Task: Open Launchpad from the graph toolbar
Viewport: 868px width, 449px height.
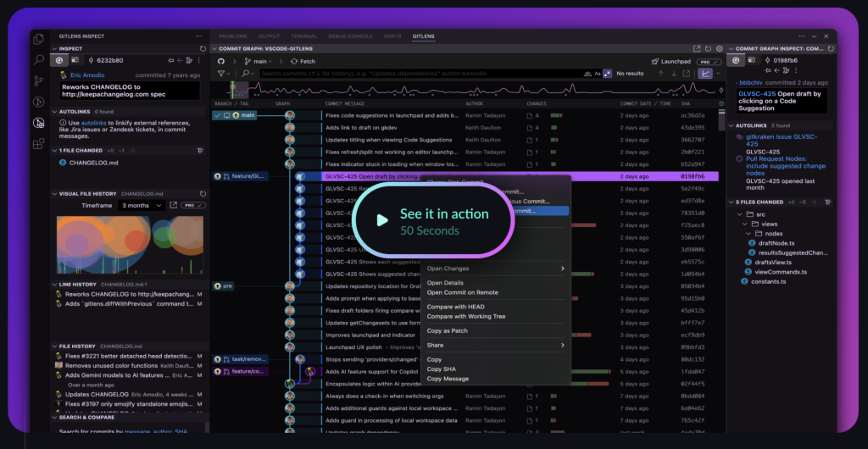Action: (x=670, y=61)
